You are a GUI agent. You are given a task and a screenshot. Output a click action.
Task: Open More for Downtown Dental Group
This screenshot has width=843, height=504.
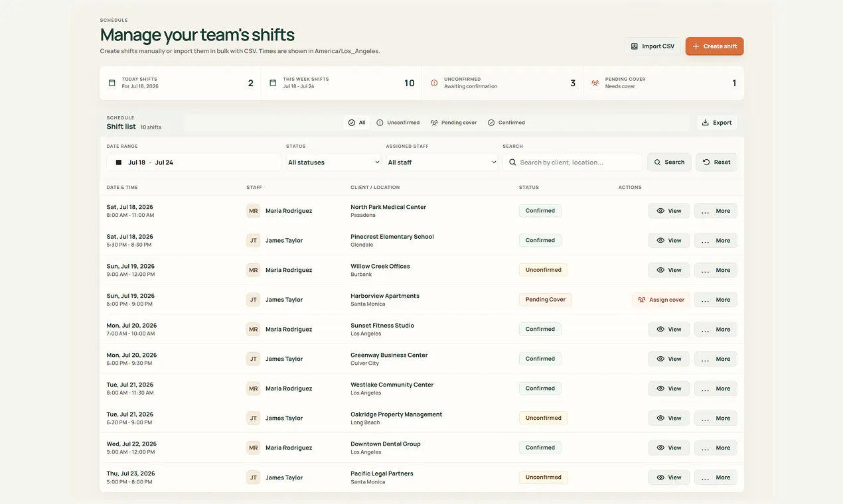click(716, 448)
